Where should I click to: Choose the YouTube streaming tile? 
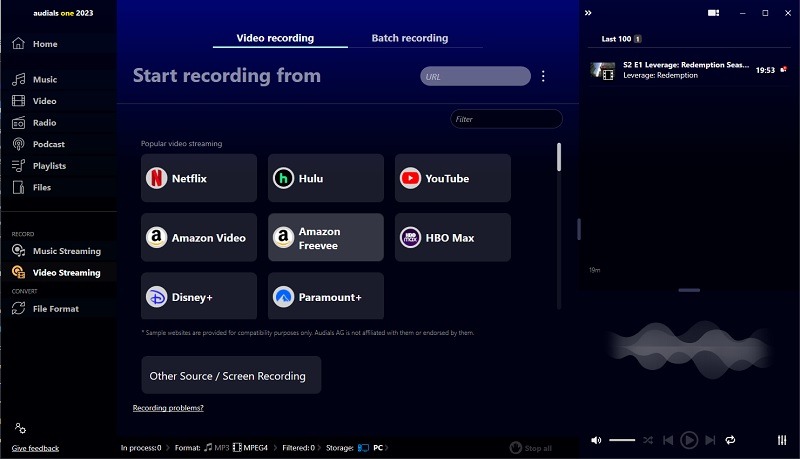[x=453, y=178]
